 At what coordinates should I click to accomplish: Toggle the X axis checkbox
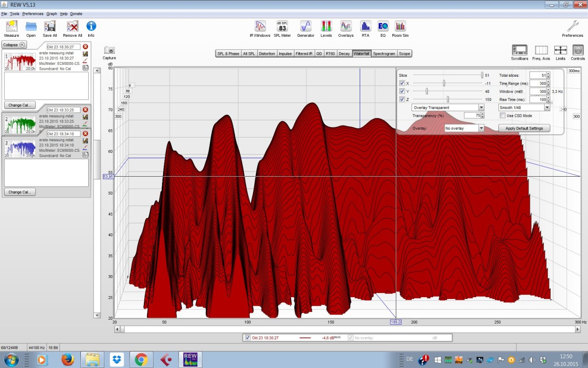click(x=402, y=83)
